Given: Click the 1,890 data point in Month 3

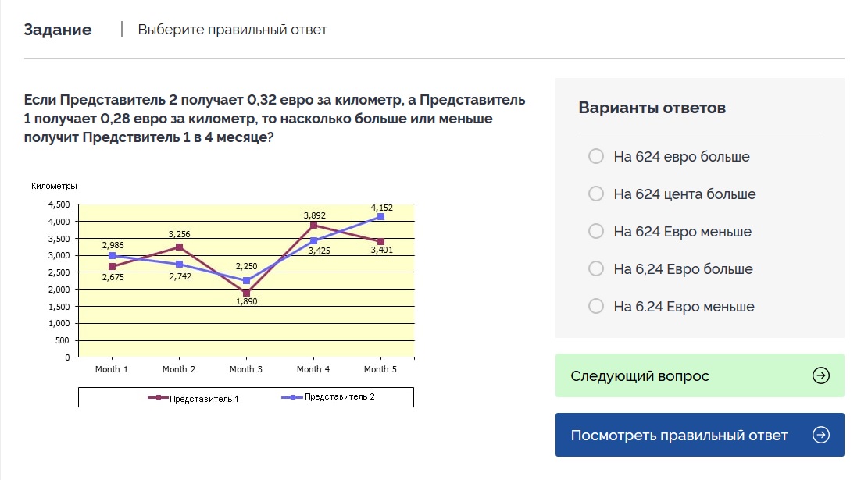Looking at the screenshot, I should pos(246,293).
